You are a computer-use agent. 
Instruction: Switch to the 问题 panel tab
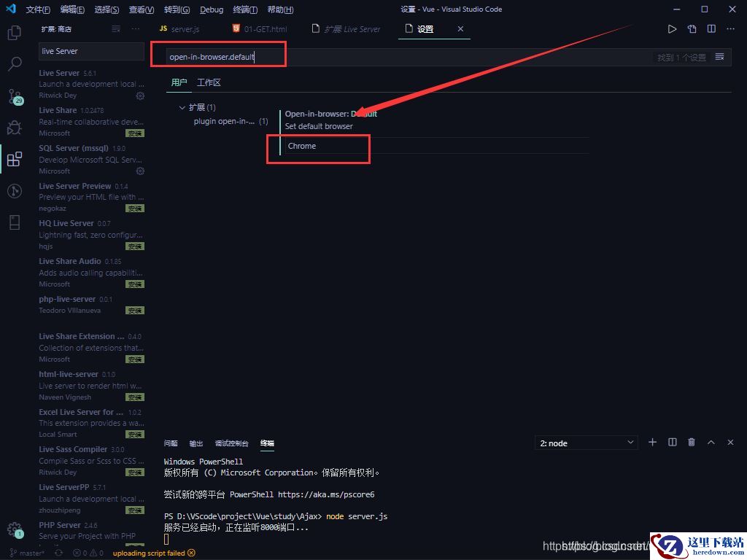tap(171, 443)
